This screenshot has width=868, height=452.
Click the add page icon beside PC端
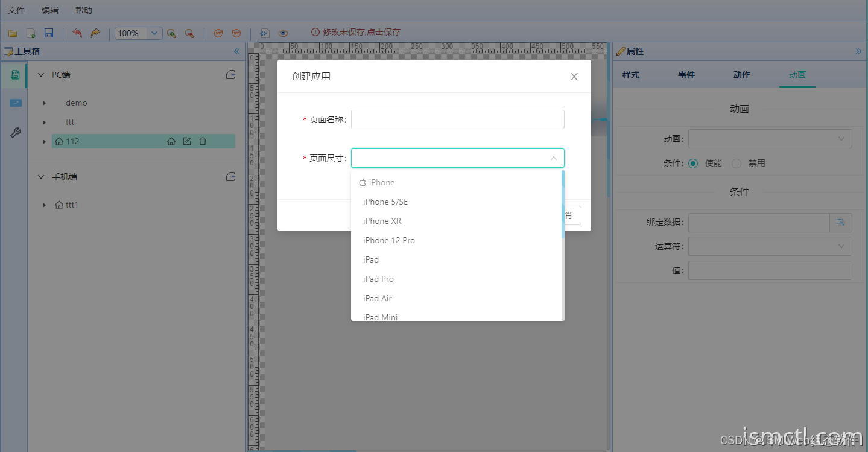[230, 75]
